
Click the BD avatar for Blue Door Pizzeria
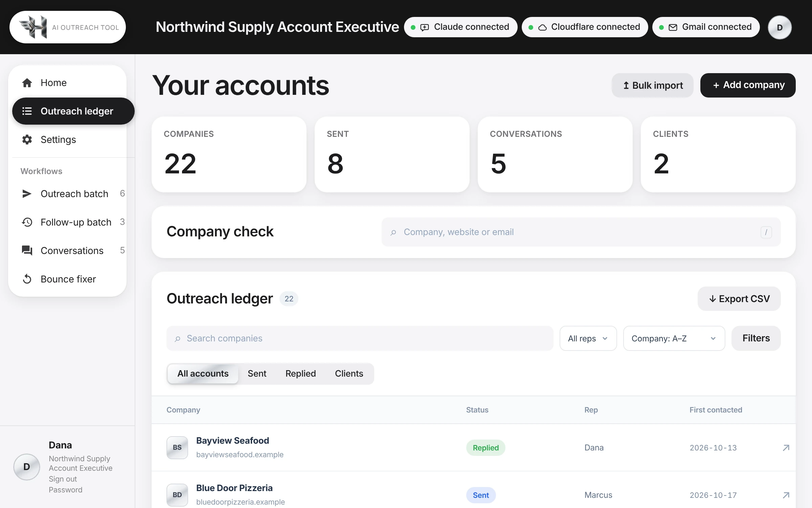(177, 495)
